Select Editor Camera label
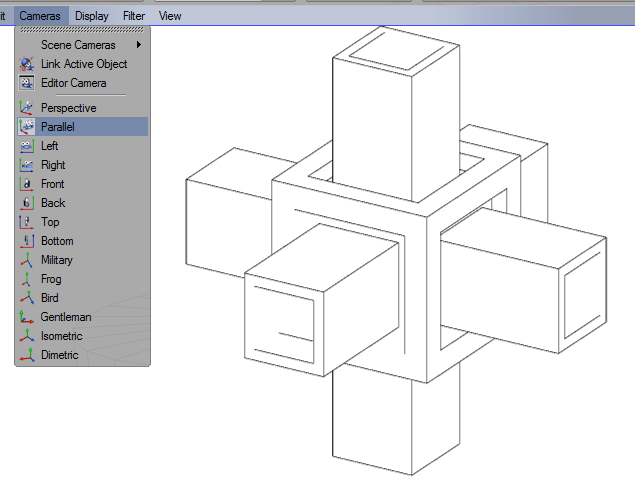635x488 pixels. (74, 83)
